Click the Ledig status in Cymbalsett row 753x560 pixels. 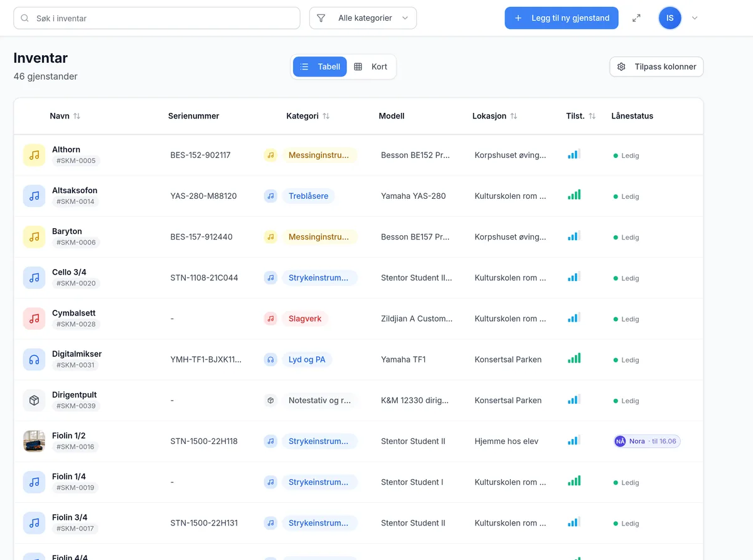(x=626, y=319)
